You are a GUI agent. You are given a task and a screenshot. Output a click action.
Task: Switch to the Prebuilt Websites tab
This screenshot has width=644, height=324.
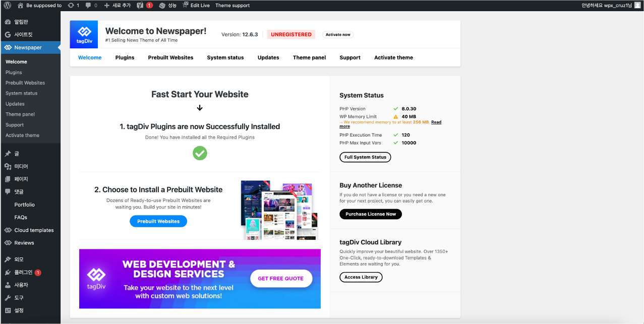point(170,57)
